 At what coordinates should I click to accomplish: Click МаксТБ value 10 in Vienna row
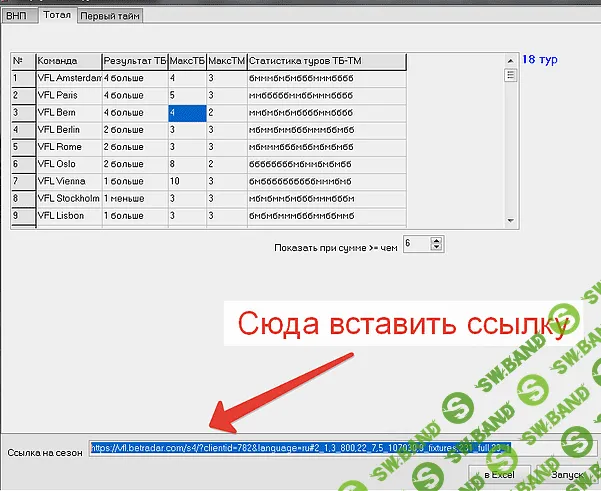tap(187, 182)
